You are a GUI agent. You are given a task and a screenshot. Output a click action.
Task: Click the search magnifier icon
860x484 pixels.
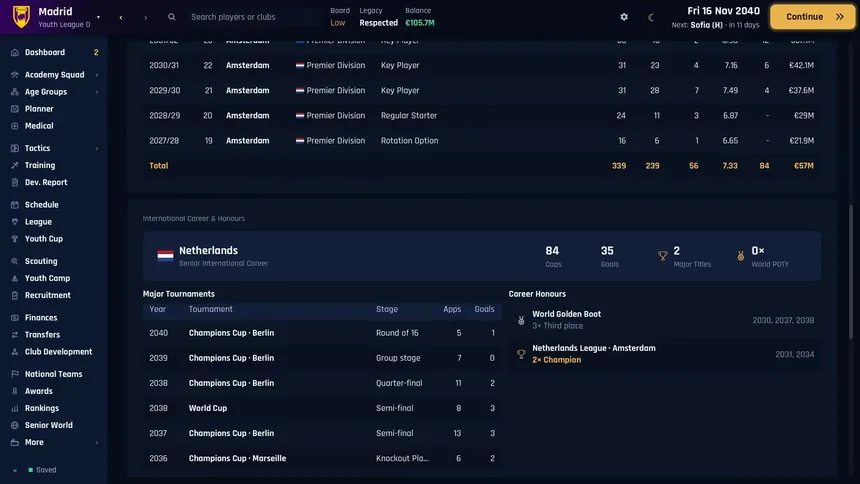(x=172, y=17)
